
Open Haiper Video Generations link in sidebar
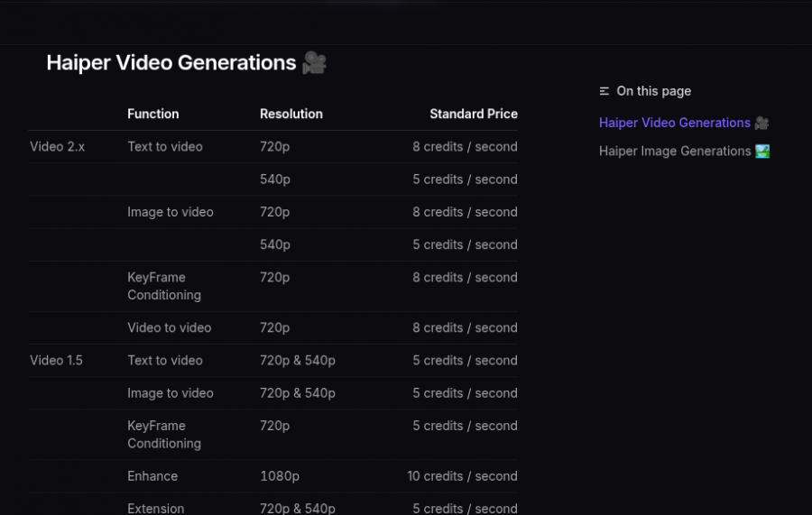684,123
